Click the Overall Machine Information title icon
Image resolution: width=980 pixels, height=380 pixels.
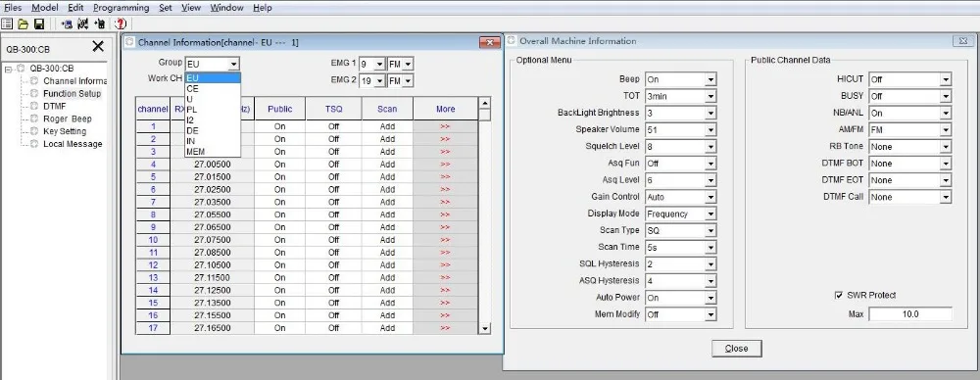pos(511,40)
